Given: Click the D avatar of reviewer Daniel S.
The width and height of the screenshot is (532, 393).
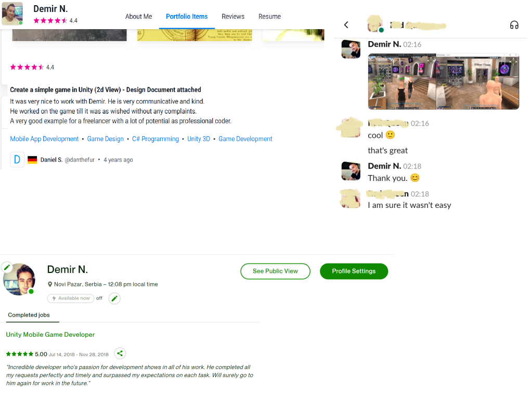Looking at the screenshot, I should [x=17, y=160].
